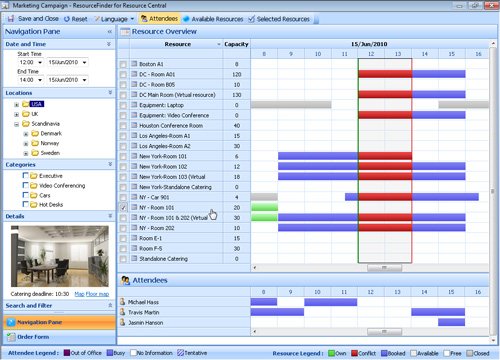The width and height of the screenshot is (500, 360).
Task: Check the Equipment: Laptop checkbox
Action: tap(123, 105)
